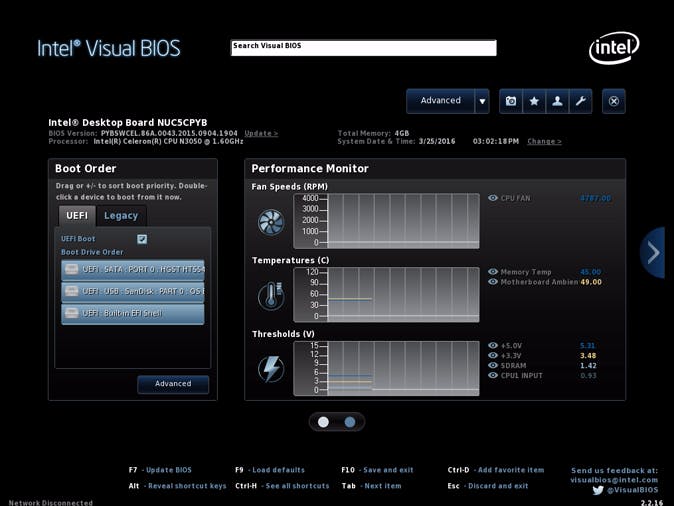Viewport: 674px width, 506px height.
Task: Click the BIOS Update link
Action: coord(261,133)
